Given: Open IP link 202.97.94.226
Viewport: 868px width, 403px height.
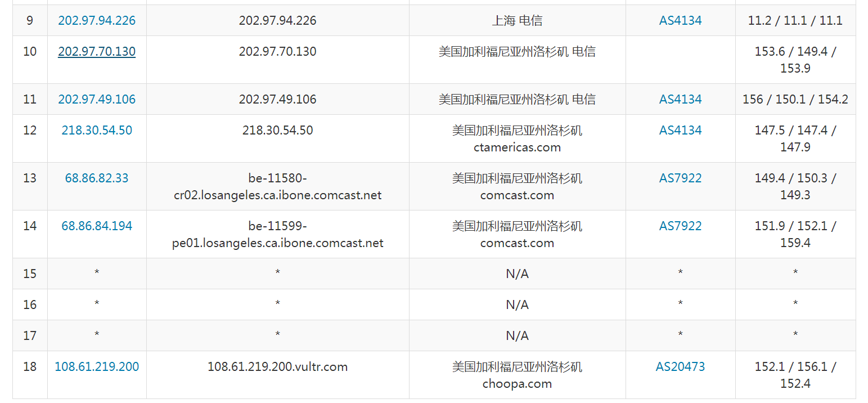Looking at the screenshot, I should (97, 21).
